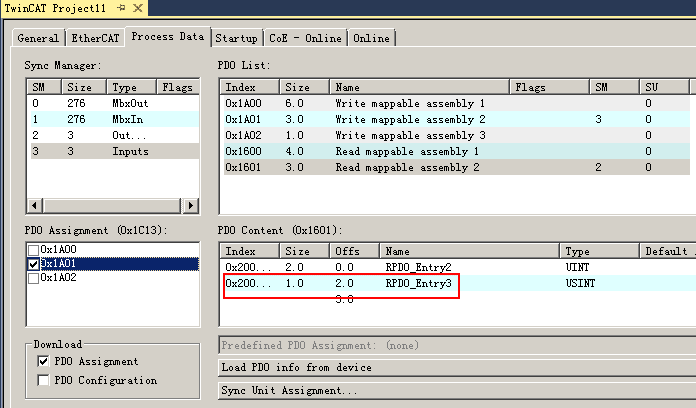Go to the Startup tab

[237, 38]
